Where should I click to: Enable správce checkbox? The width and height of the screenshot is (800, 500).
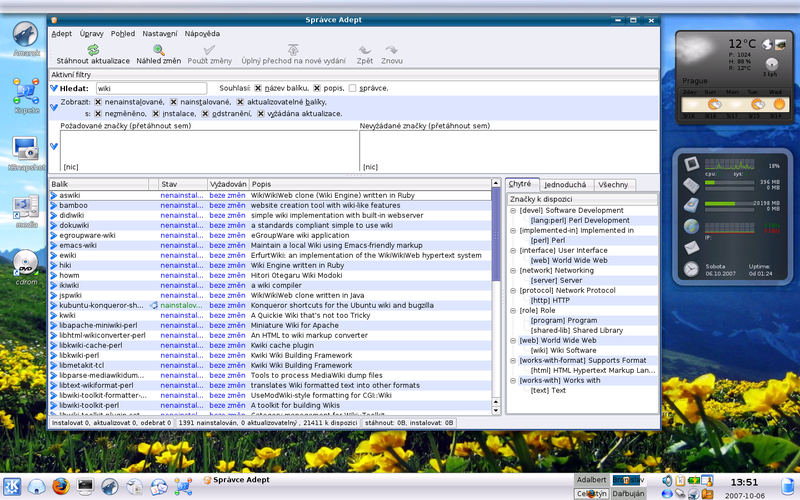pyautogui.click(x=353, y=88)
